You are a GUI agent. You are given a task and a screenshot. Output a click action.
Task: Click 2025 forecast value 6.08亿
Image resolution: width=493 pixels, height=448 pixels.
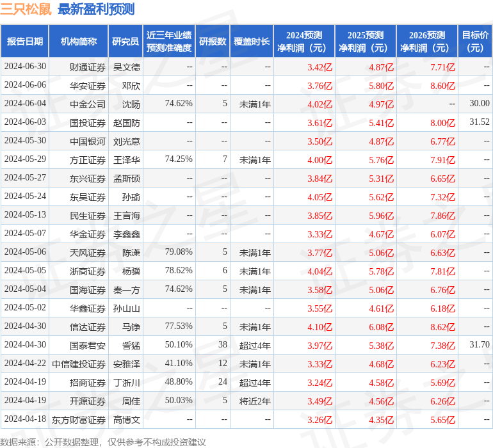382,327
